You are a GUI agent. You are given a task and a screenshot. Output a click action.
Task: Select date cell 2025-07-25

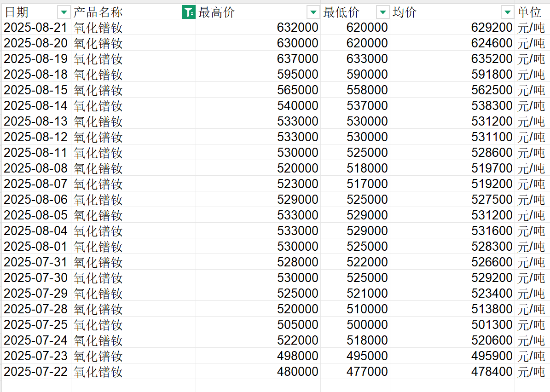pos(36,324)
